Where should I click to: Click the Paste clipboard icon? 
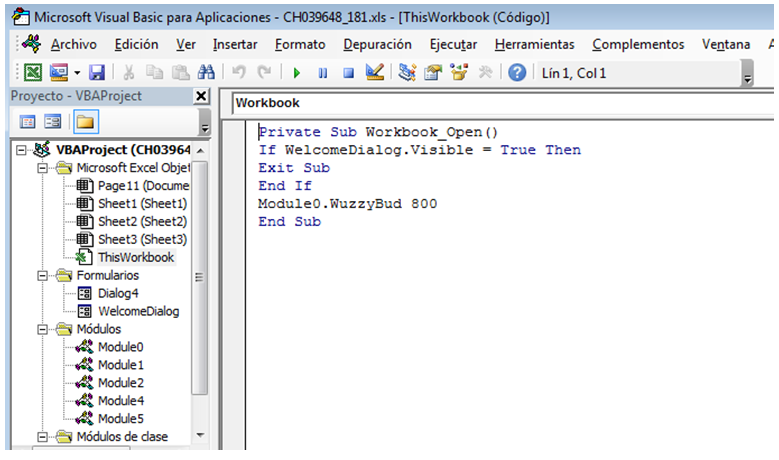(180, 73)
